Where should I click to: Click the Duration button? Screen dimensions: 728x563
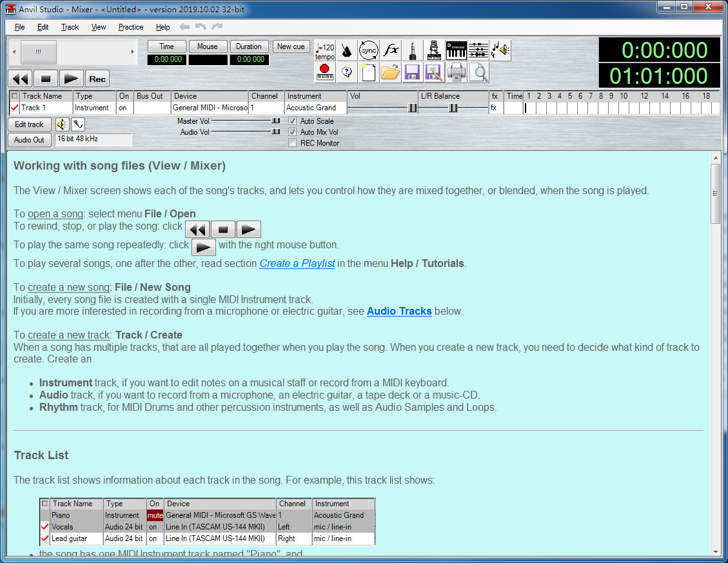pos(249,46)
